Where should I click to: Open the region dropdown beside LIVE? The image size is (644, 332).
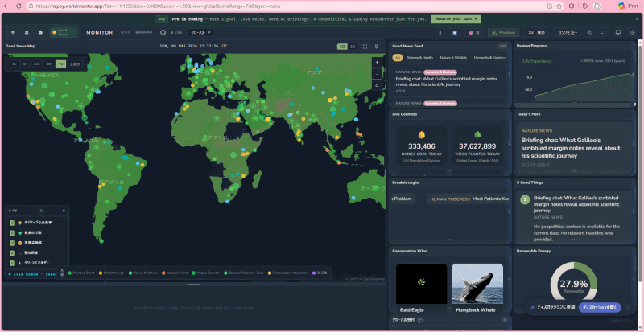200,32
